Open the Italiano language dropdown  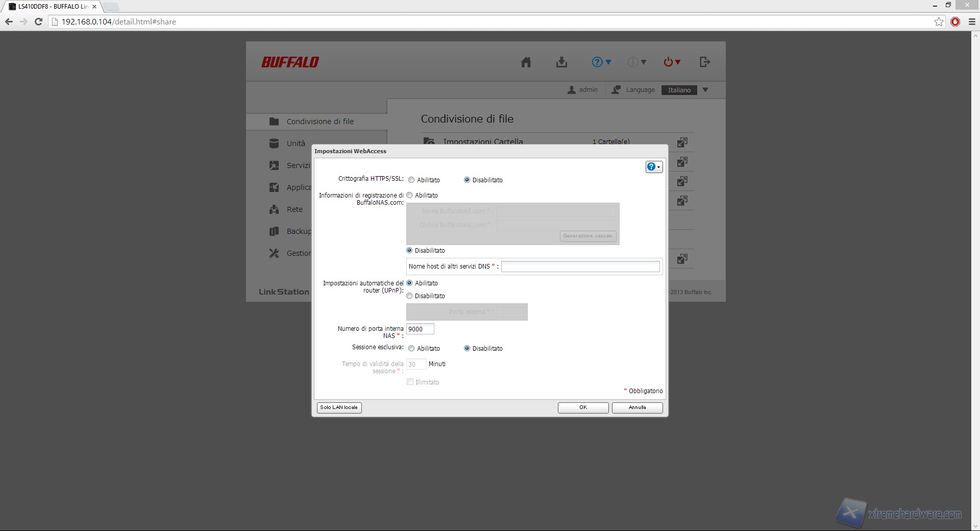pyautogui.click(x=685, y=90)
